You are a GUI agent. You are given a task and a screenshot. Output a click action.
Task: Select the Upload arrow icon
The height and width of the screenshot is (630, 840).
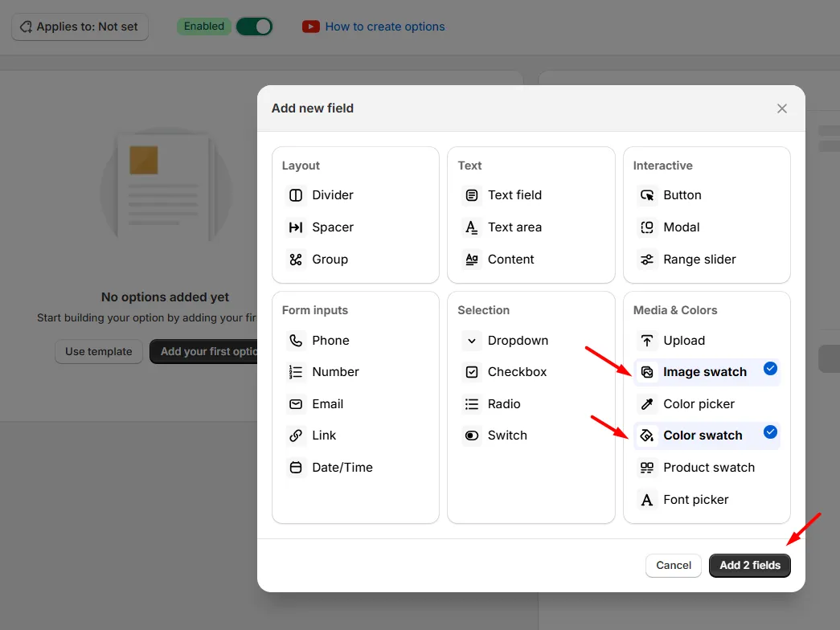tap(647, 340)
